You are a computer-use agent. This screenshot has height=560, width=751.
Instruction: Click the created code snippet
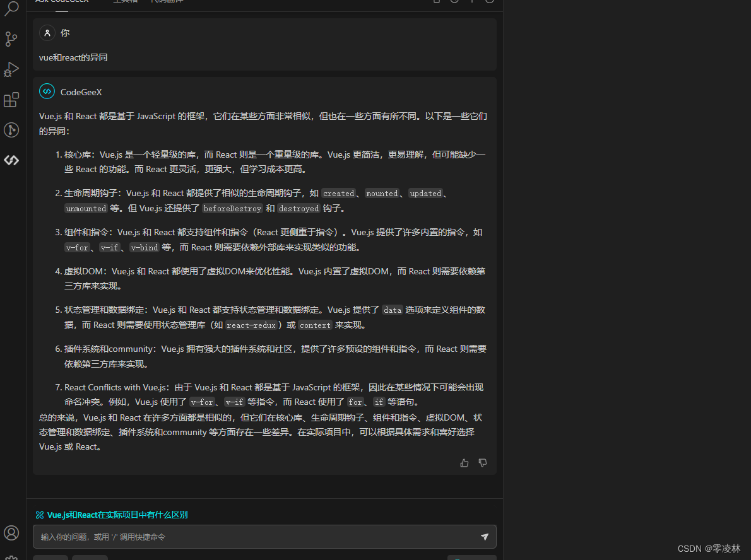[339, 194]
